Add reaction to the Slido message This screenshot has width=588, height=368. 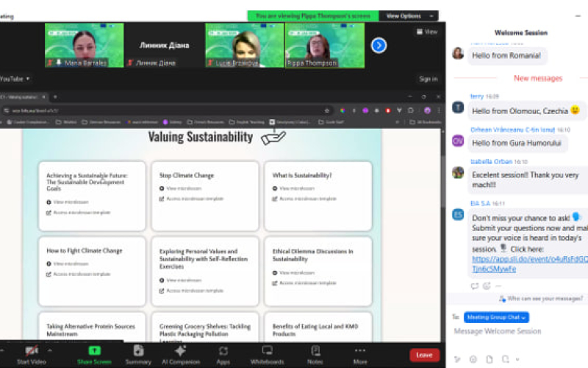(x=487, y=286)
